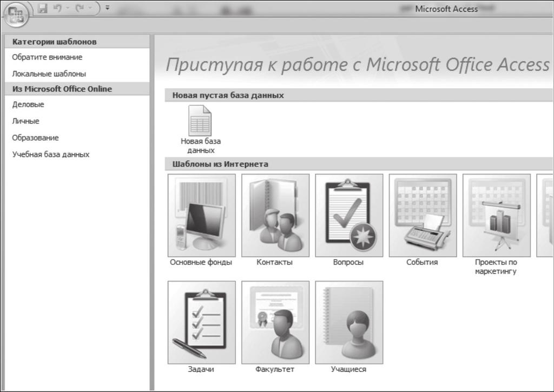Open the Личные category
Viewport: 554px width, 392px height.
point(25,121)
